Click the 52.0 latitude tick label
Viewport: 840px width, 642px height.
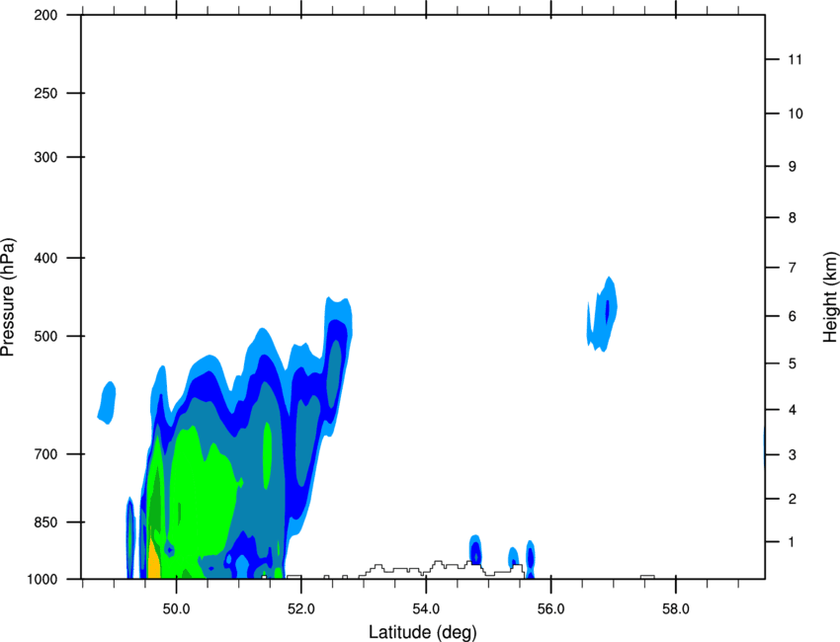[301, 609]
